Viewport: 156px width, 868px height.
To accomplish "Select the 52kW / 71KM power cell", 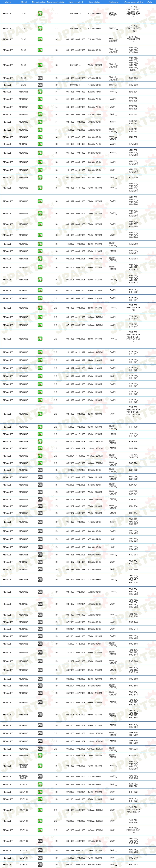I will pyautogui.click(x=95, y=92).
